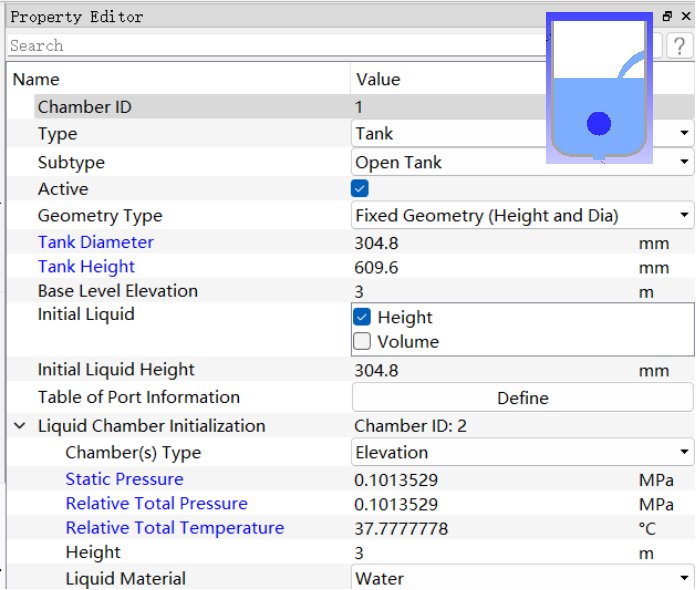Toggle the Active checkbox
696x590 pixels.
coord(361,188)
